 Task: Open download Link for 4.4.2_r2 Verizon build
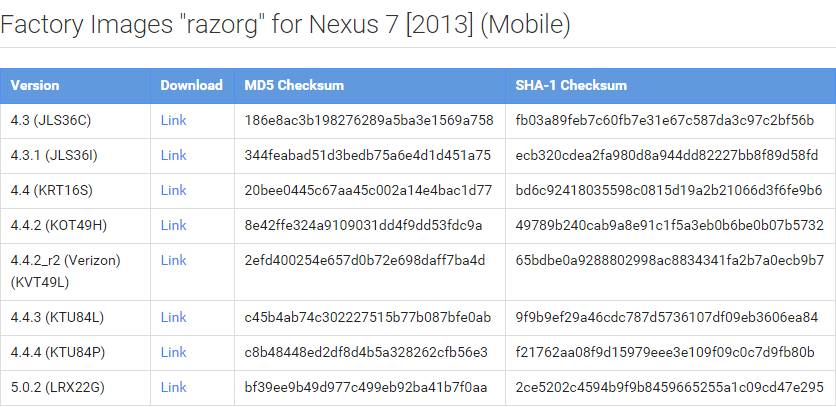point(173,260)
